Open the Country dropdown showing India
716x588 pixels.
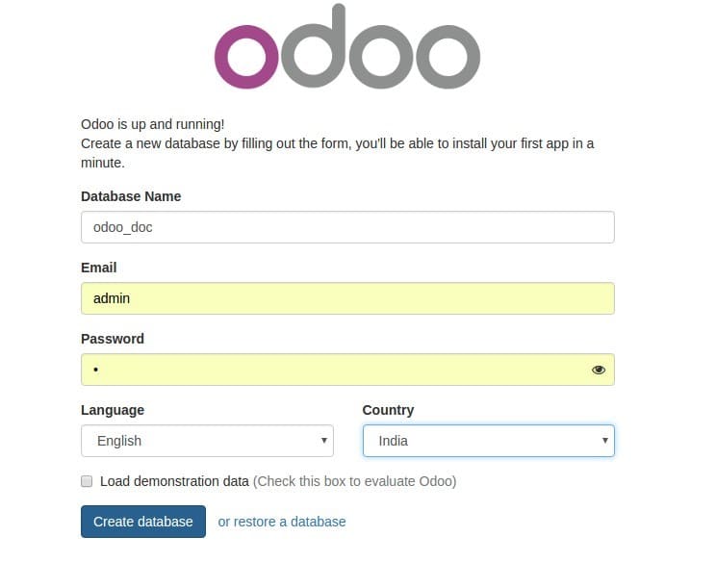[x=489, y=441]
